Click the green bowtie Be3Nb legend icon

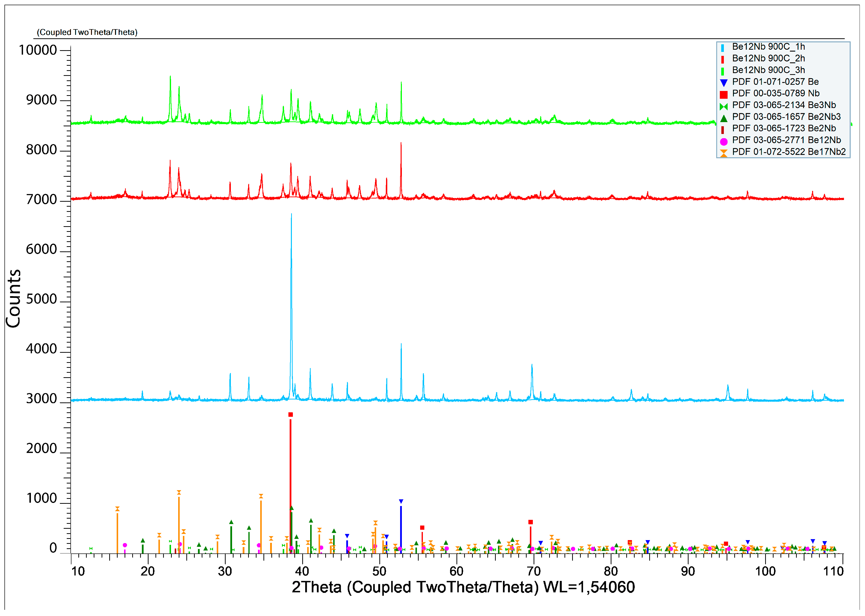tap(723, 107)
